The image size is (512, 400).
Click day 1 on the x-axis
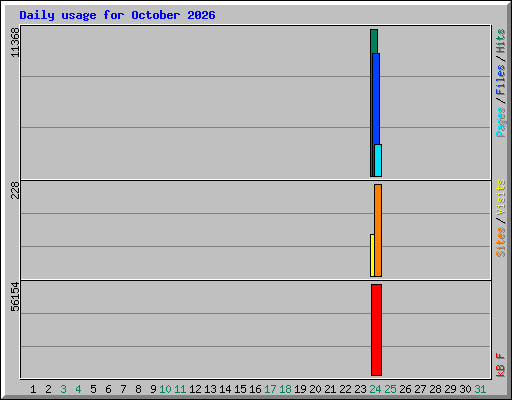click(33, 389)
